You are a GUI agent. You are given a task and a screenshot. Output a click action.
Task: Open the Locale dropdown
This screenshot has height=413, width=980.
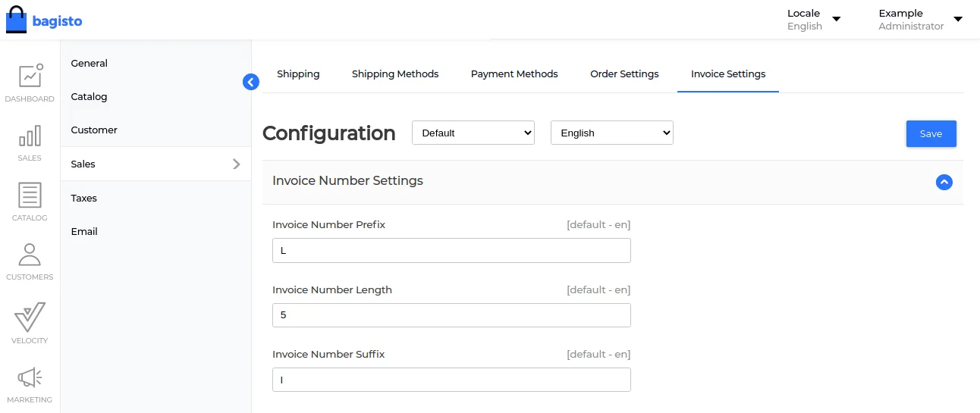tap(814, 20)
